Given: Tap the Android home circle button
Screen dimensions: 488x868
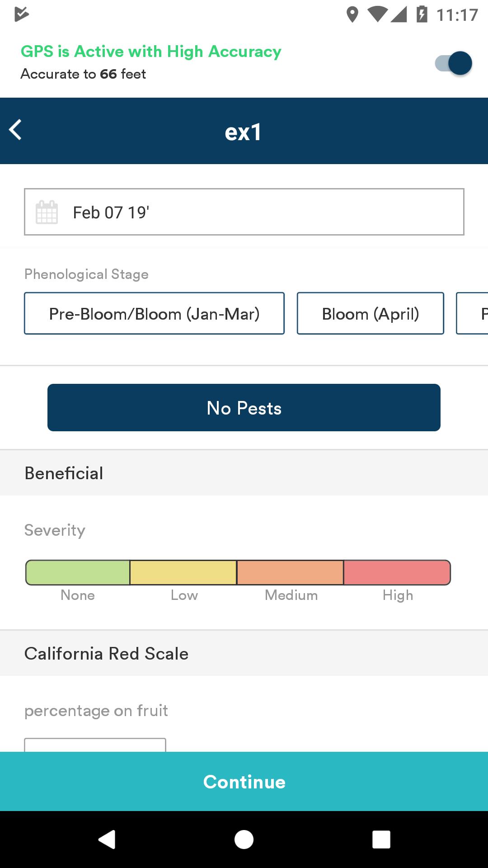Looking at the screenshot, I should coord(244,840).
